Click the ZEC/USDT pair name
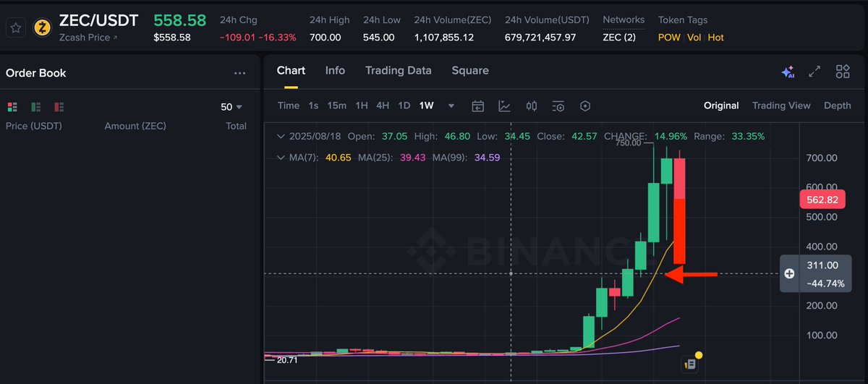The image size is (868, 384). (x=100, y=20)
